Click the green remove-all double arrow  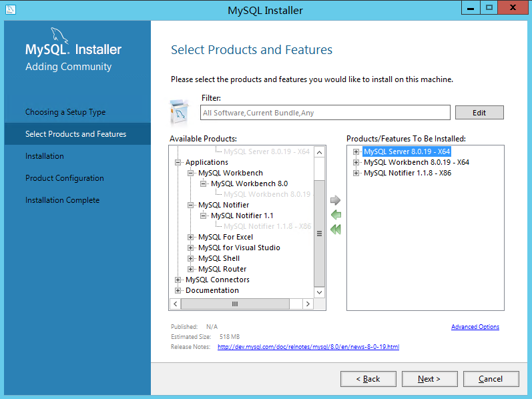coord(336,230)
